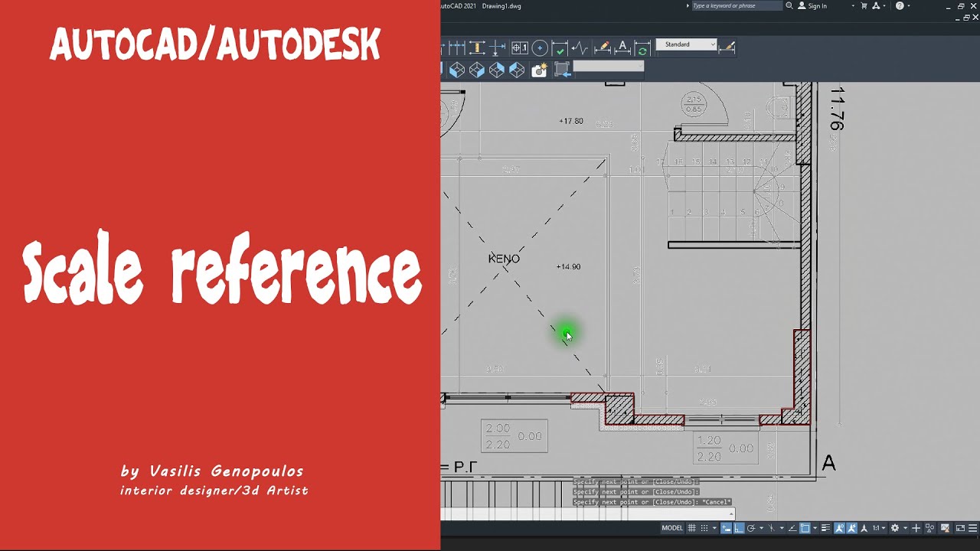Select the Dimension Text Edit tool
The width and height of the screenshot is (980, 551).
click(622, 48)
